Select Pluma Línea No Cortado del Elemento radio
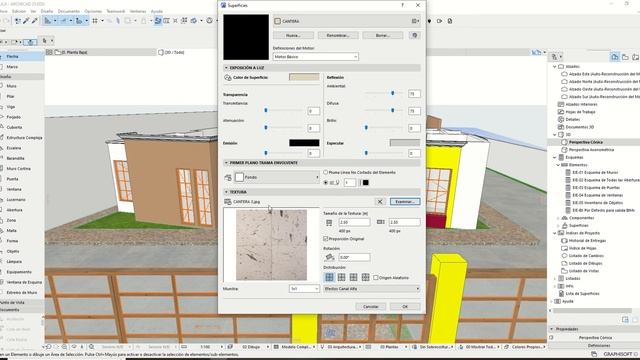The width and height of the screenshot is (640, 360). (x=326, y=173)
